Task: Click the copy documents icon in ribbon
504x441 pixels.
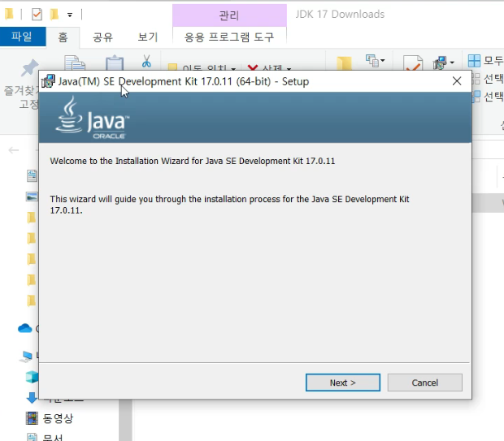Action: [x=75, y=63]
